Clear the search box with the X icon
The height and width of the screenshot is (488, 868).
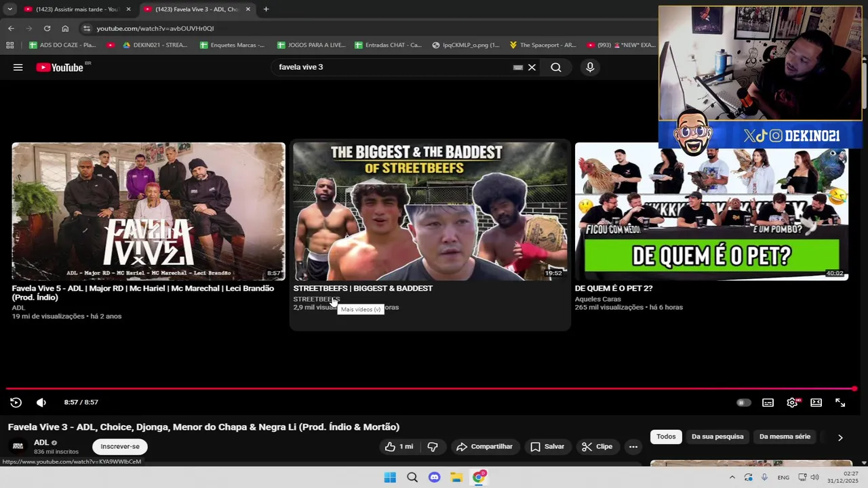532,67
